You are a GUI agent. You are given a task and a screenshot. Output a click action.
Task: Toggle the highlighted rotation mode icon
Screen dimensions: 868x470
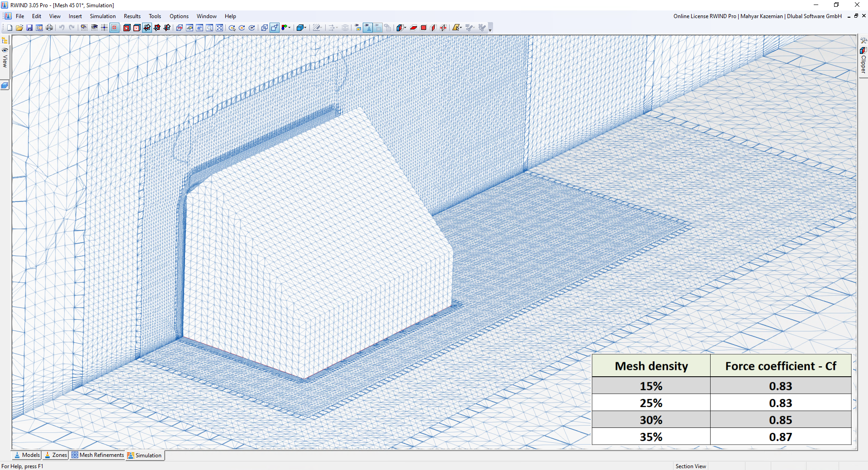pos(147,27)
